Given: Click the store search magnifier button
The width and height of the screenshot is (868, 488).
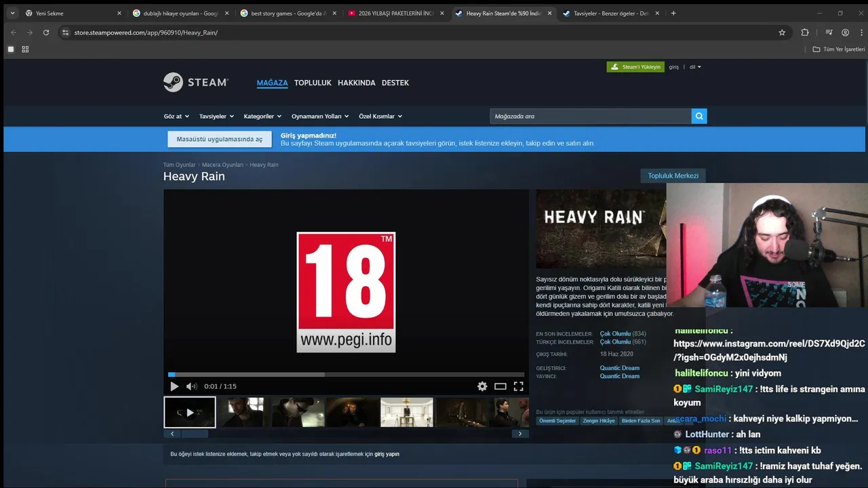Looking at the screenshot, I should pos(699,116).
